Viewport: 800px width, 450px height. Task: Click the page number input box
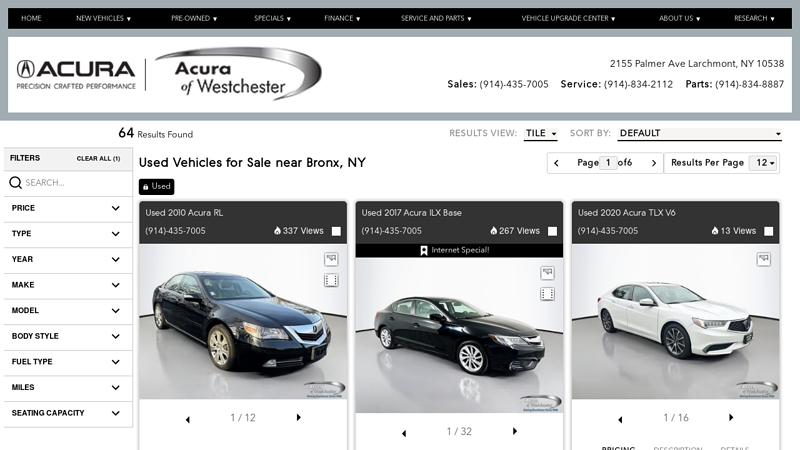pos(608,163)
